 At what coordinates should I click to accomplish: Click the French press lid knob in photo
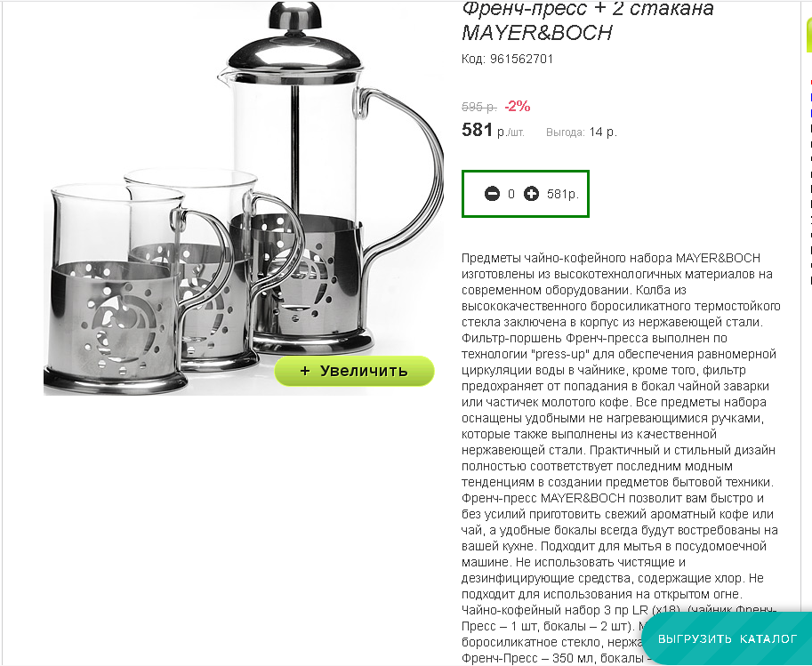(294, 15)
